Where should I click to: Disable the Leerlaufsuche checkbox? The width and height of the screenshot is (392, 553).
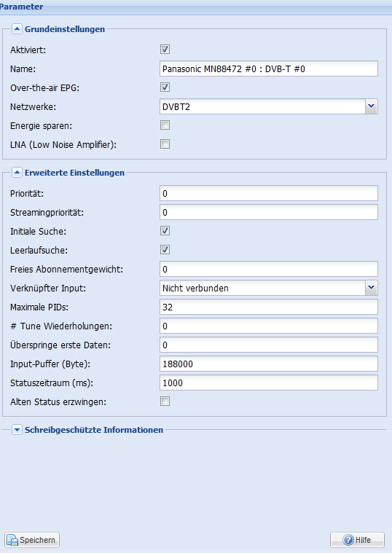click(165, 250)
